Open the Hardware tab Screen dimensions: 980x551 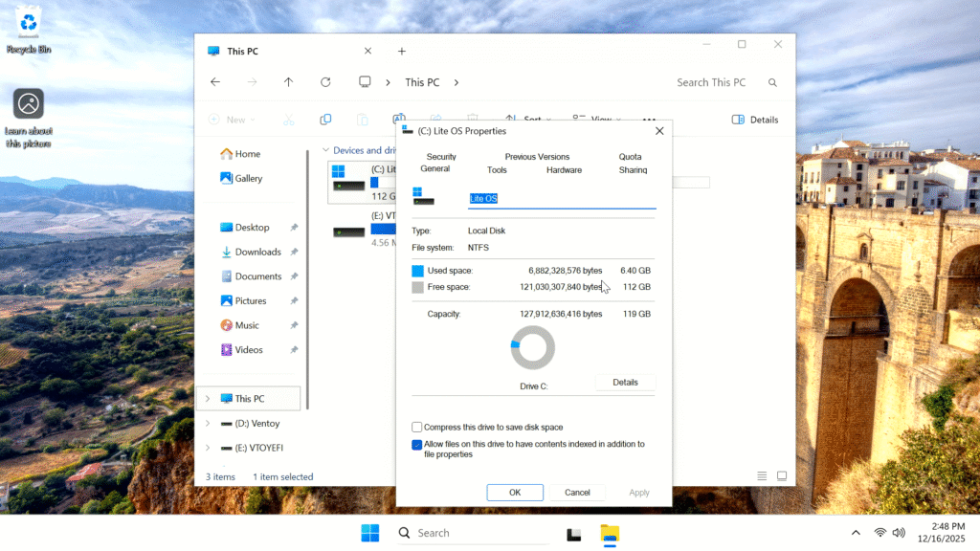coord(564,170)
